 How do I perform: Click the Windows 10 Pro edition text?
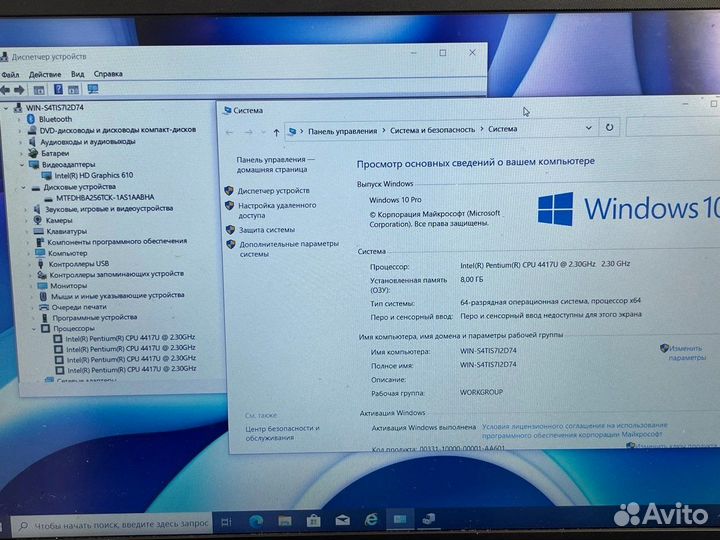(x=395, y=200)
